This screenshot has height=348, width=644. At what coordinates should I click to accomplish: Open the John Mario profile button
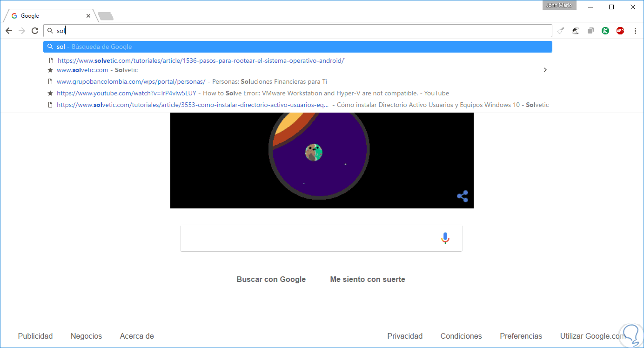(x=559, y=5)
